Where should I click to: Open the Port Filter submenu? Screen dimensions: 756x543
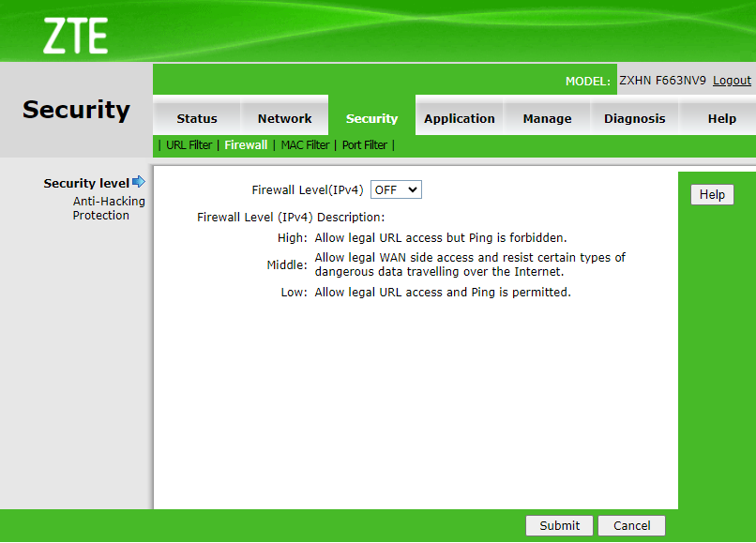364,145
